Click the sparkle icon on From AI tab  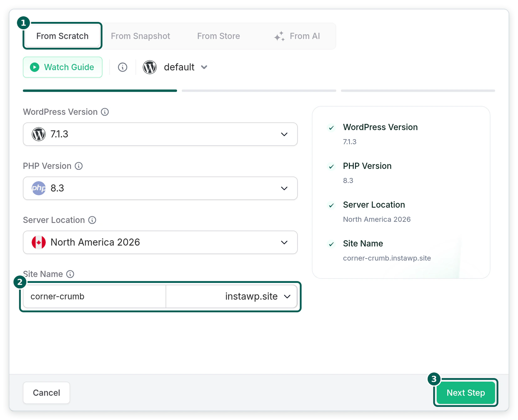click(x=279, y=36)
